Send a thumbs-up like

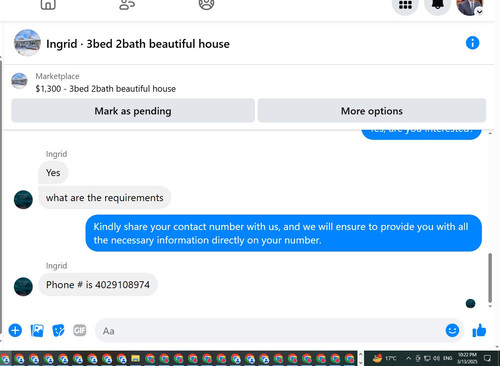tap(479, 331)
